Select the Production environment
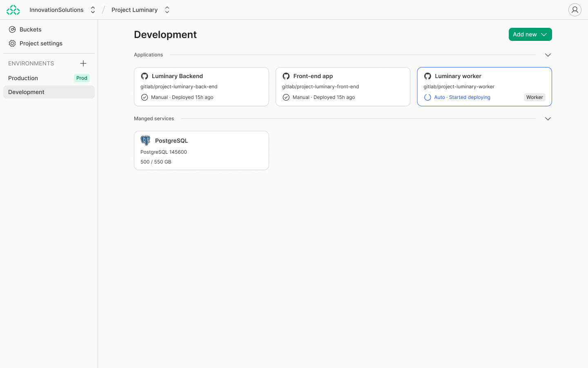 [x=49, y=78]
